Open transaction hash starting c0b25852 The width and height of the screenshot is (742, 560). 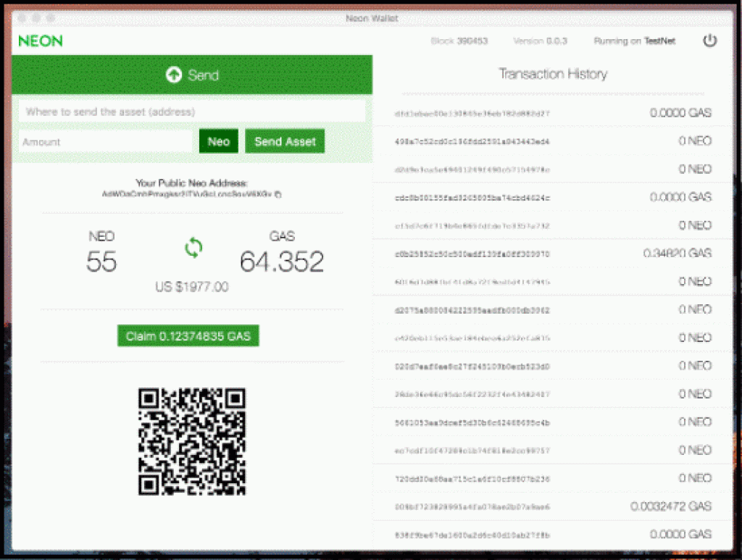click(x=472, y=254)
